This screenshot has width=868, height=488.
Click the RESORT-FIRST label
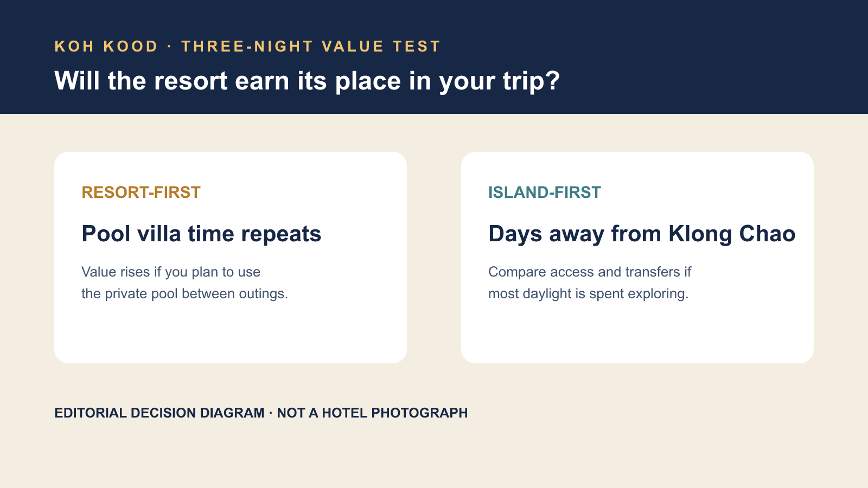click(141, 192)
